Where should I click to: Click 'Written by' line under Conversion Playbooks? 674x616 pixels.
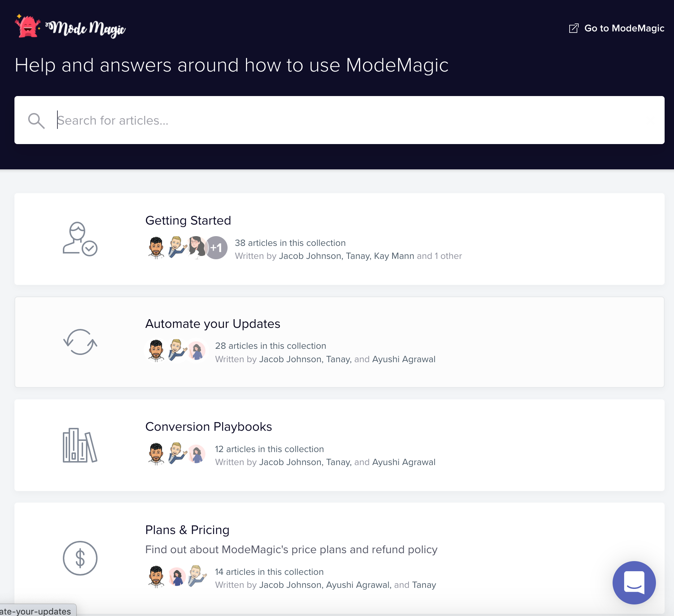(325, 462)
